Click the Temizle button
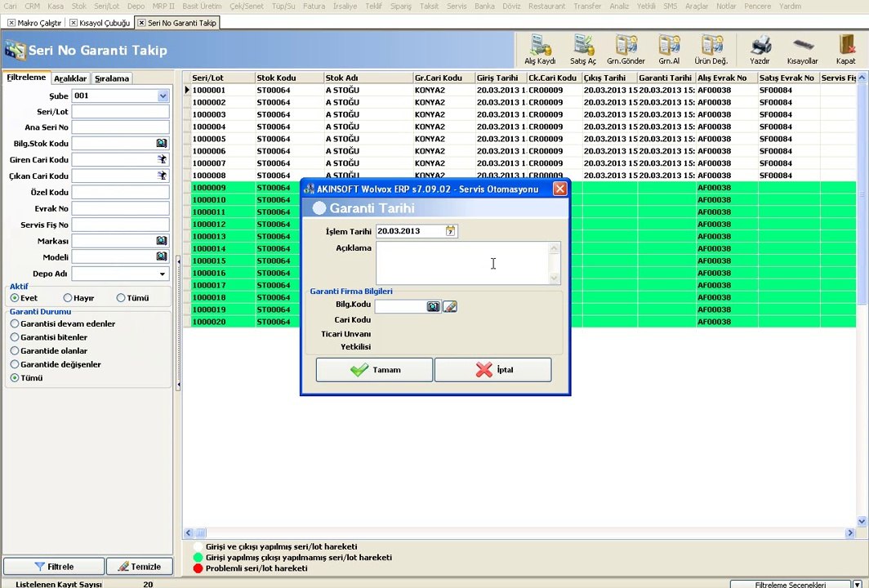Screen dimensions: 869x588 (x=140, y=567)
